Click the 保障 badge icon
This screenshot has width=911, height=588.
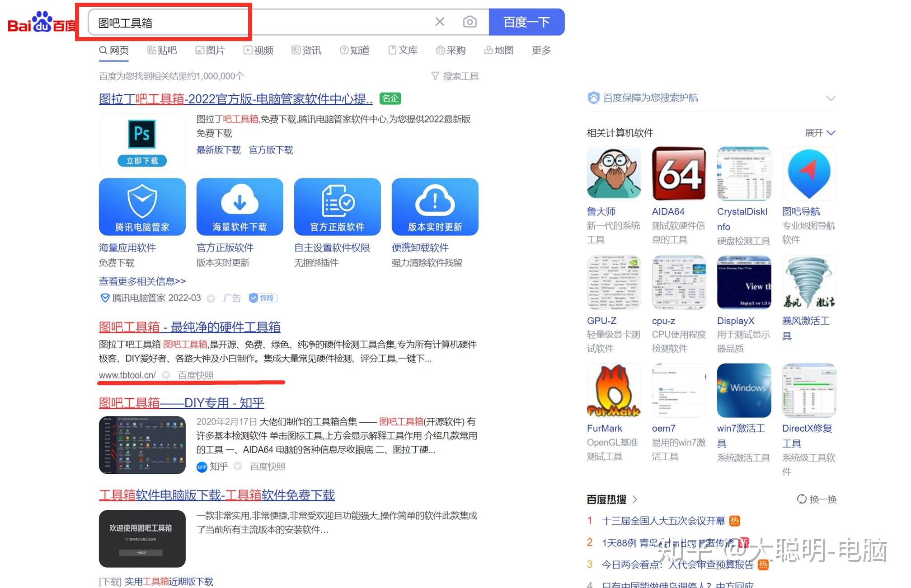263,298
